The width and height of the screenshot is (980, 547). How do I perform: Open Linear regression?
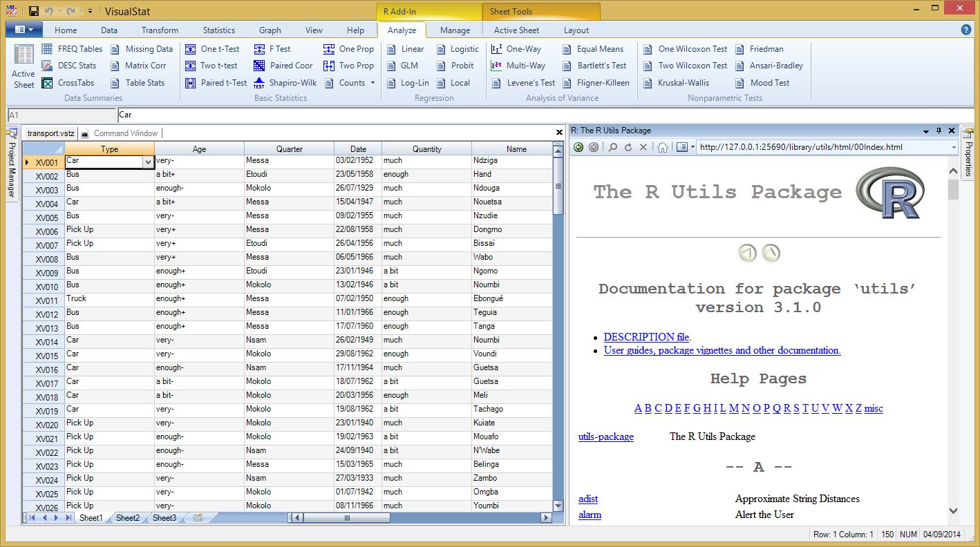pos(405,49)
